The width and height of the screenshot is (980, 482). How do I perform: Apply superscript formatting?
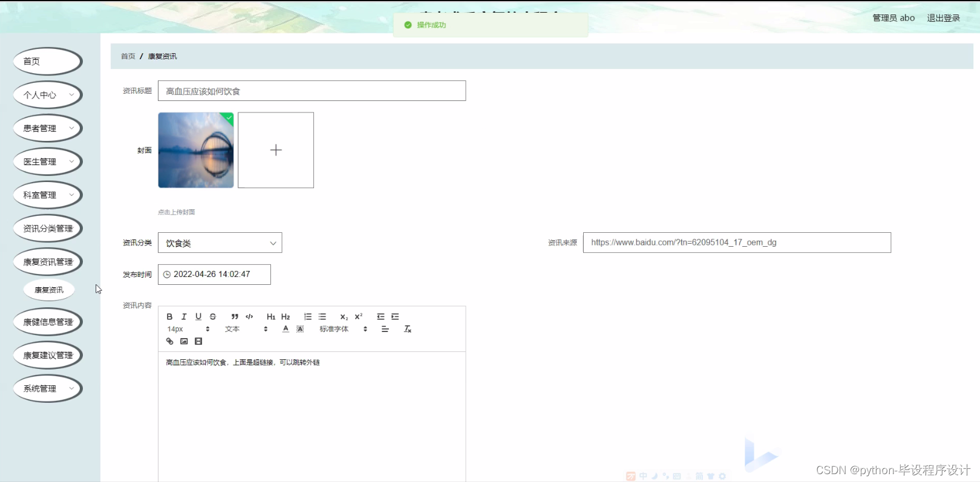click(x=359, y=316)
